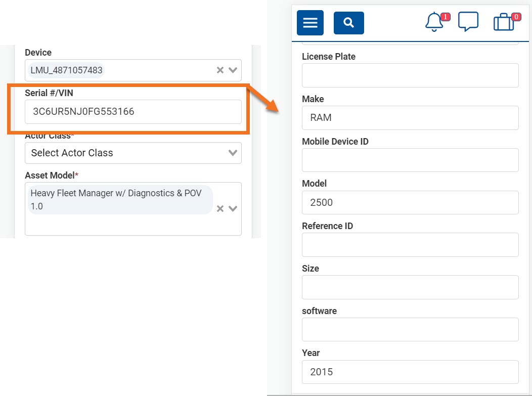Open notifications bell with 1 badge
Screen dimensions: 532x396
tap(437, 22)
